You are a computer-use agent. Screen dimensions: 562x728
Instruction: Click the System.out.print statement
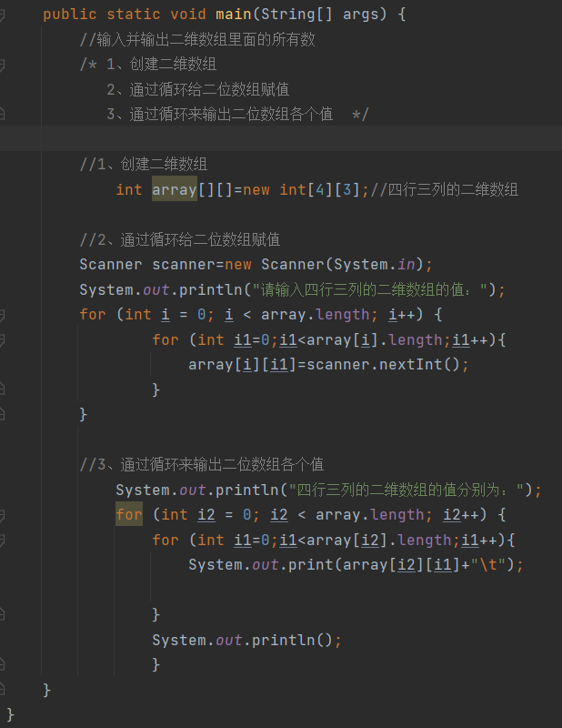(356, 565)
